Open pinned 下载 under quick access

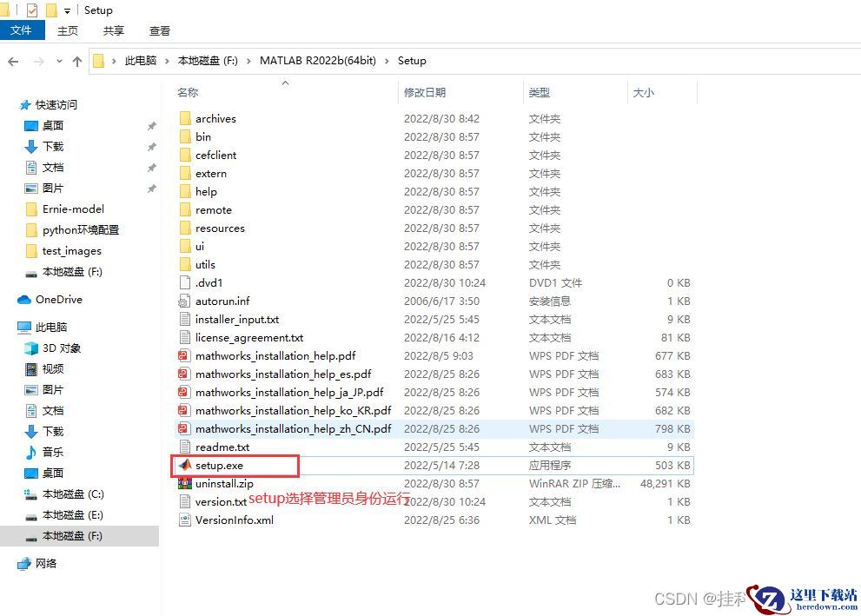[x=53, y=147]
